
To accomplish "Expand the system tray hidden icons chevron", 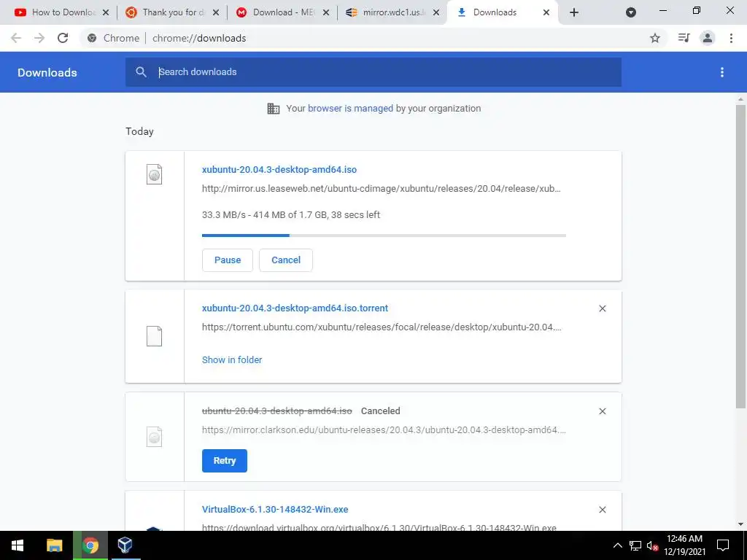I will (x=617, y=545).
